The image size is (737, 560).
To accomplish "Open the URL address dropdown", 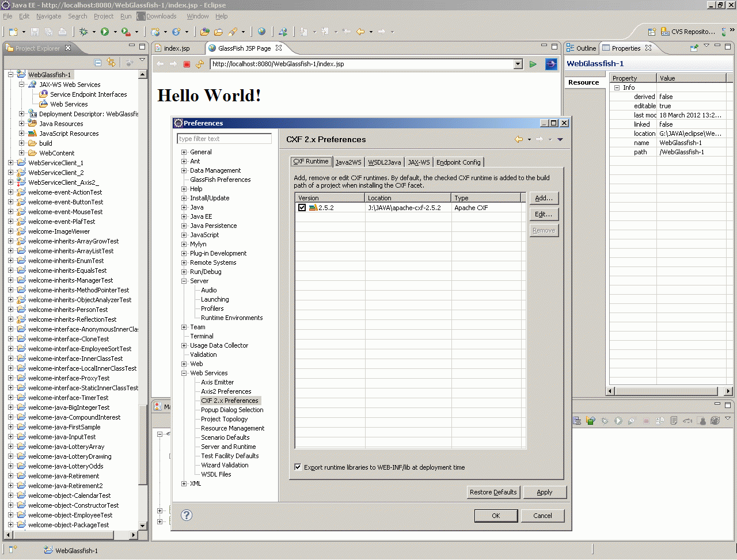I will pos(518,64).
